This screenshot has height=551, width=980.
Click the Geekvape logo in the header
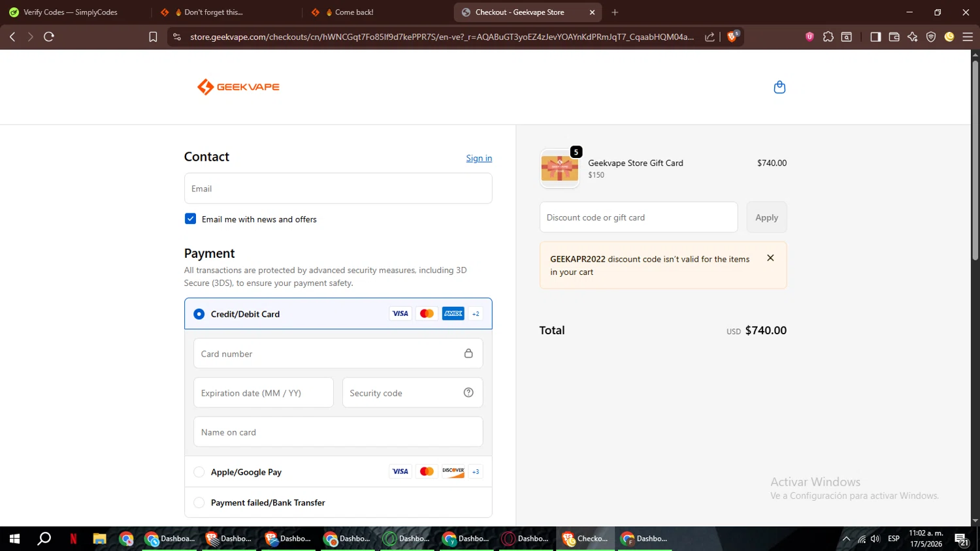pyautogui.click(x=238, y=87)
